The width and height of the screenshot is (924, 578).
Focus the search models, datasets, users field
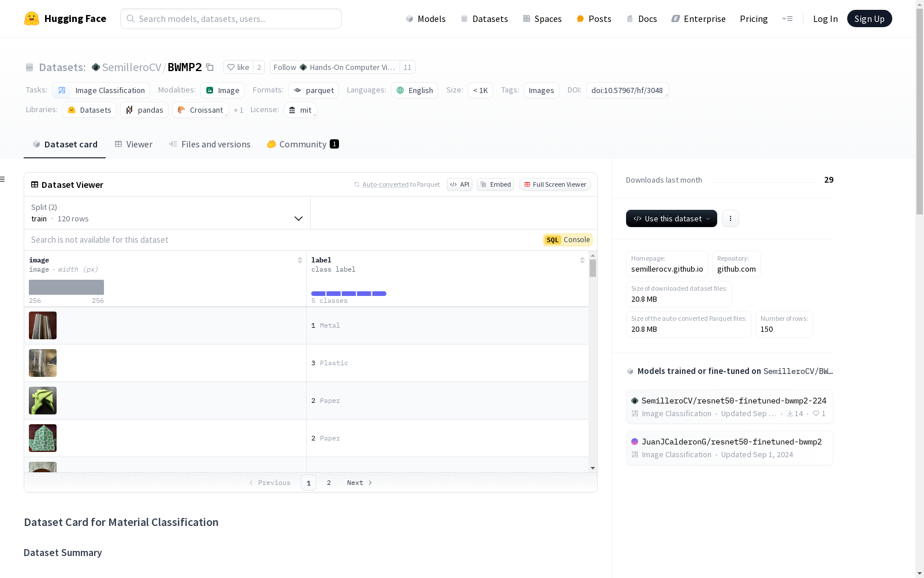point(231,18)
